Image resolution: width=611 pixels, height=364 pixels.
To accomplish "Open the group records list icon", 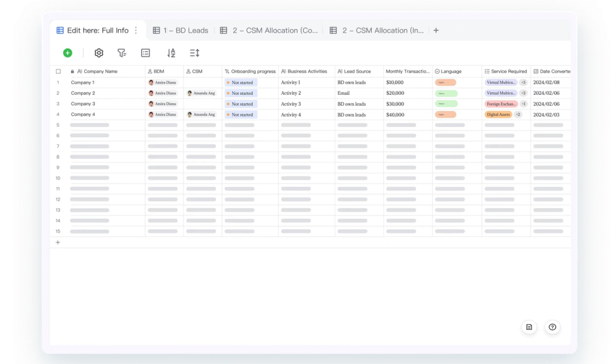I will point(146,53).
